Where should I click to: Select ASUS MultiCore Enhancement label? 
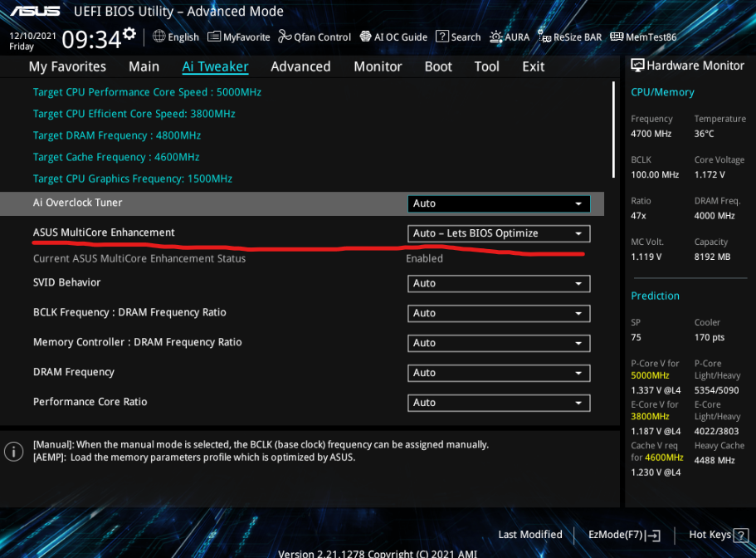click(x=104, y=232)
